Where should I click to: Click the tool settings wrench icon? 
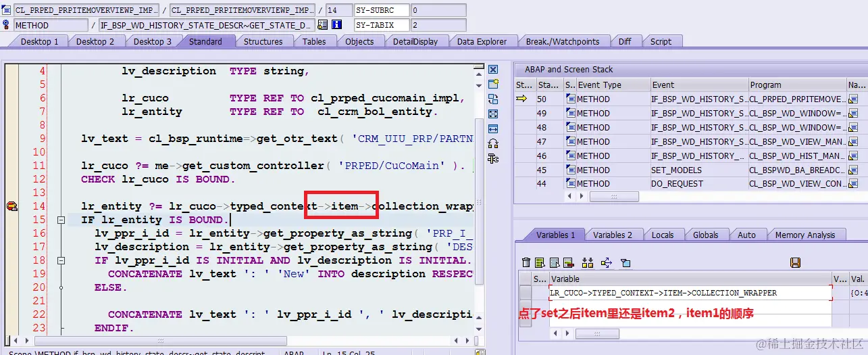coord(493,159)
